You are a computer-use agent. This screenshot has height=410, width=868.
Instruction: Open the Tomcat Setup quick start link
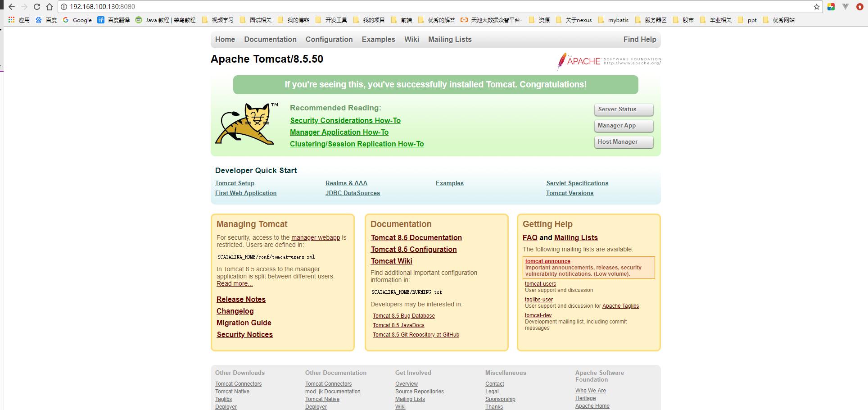tap(235, 183)
